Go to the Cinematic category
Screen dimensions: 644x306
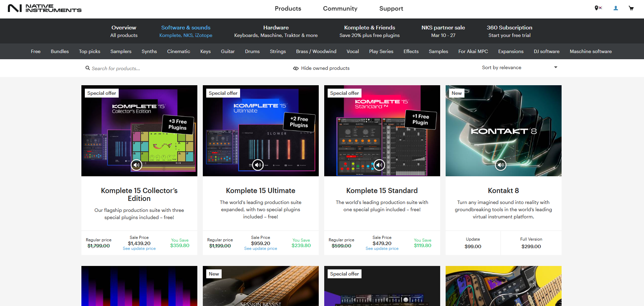179,51
